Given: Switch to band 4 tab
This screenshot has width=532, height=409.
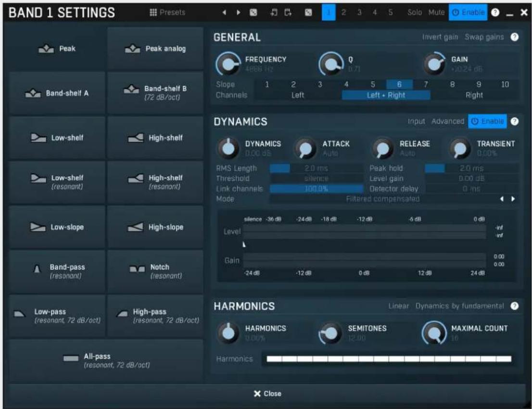Looking at the screenshot, I should click(x=375, y=13).
